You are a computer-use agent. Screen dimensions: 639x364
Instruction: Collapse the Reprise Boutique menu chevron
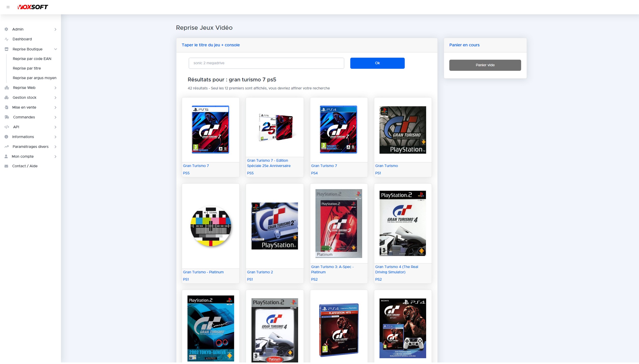55,49
